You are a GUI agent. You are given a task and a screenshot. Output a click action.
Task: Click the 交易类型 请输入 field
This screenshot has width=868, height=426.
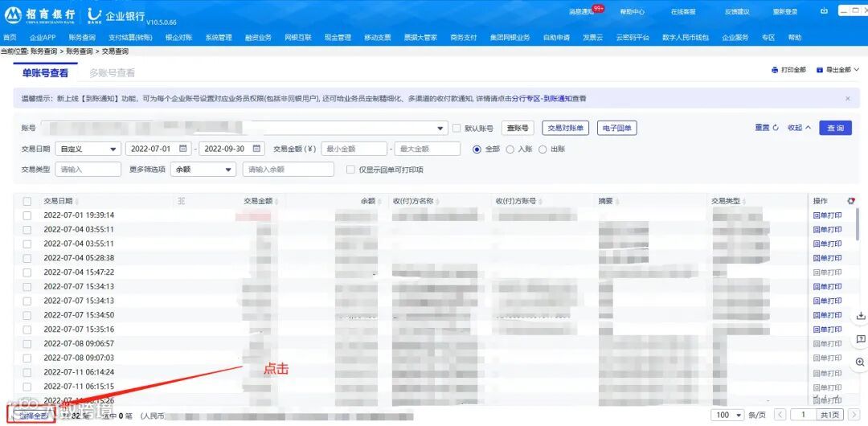88,169
